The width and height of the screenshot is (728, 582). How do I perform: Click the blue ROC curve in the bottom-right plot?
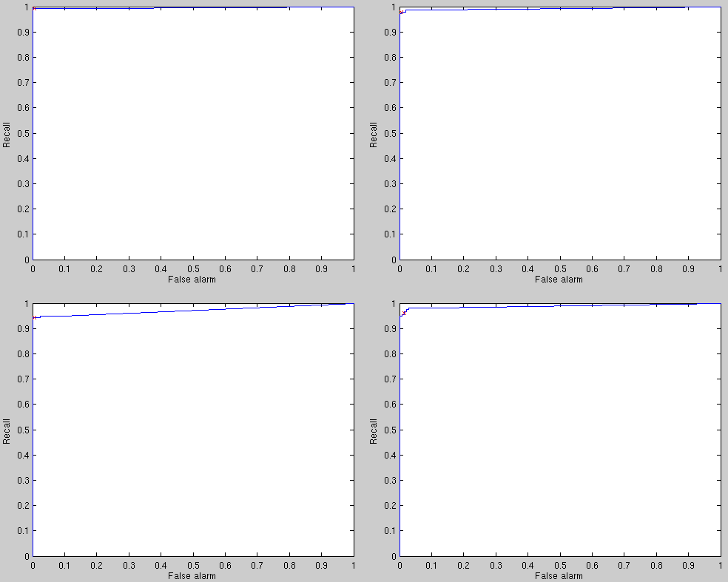click(x=518, y=306)
